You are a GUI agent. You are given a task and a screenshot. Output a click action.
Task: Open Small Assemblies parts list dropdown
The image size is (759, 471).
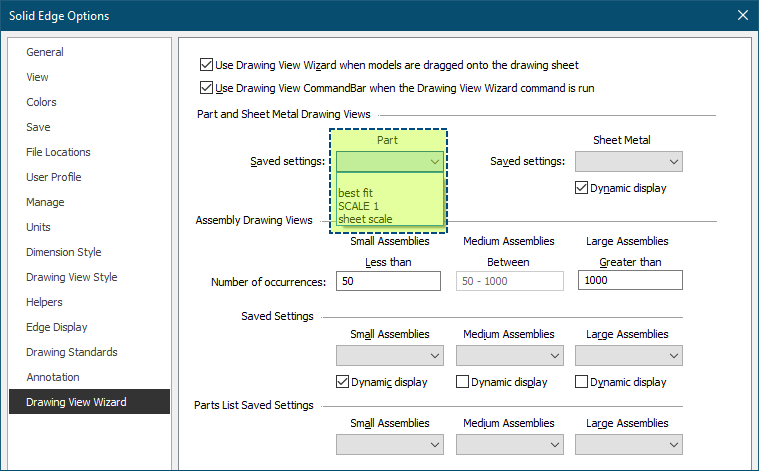pos(390,445)
